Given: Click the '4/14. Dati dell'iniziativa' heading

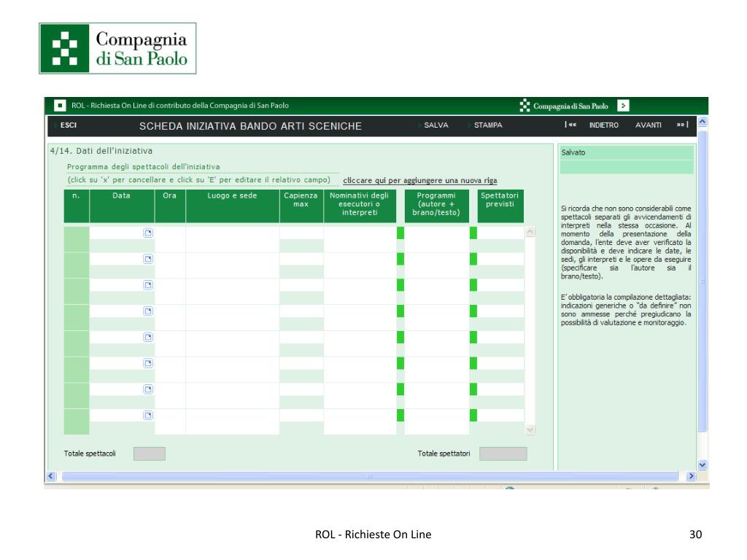Looking at the screenshot, I should point(101,151).
